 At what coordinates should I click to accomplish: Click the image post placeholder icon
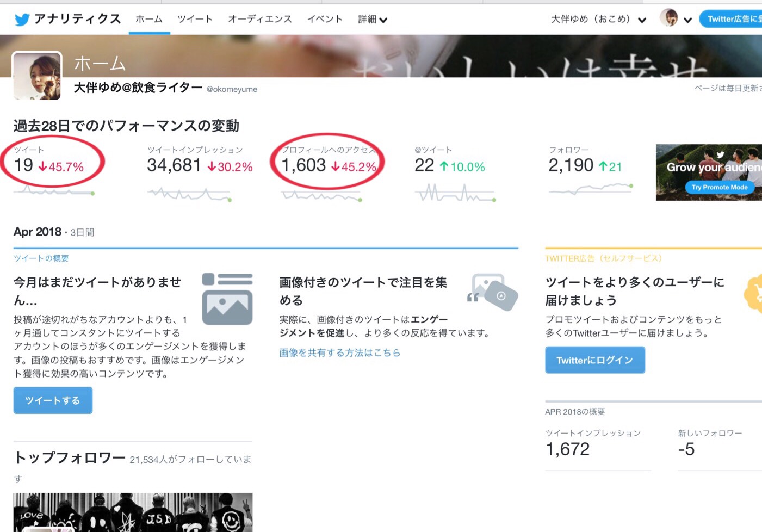coord(227,299)
